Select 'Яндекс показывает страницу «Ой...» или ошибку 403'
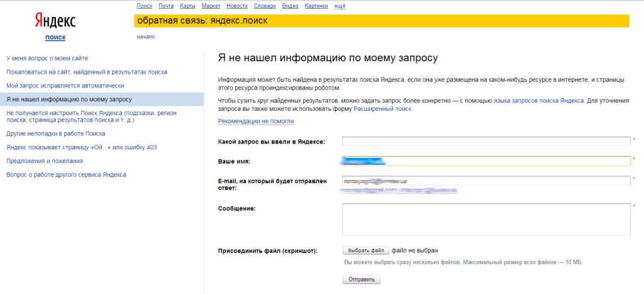This screenshot has width=644, height=294. coord(81,147)
